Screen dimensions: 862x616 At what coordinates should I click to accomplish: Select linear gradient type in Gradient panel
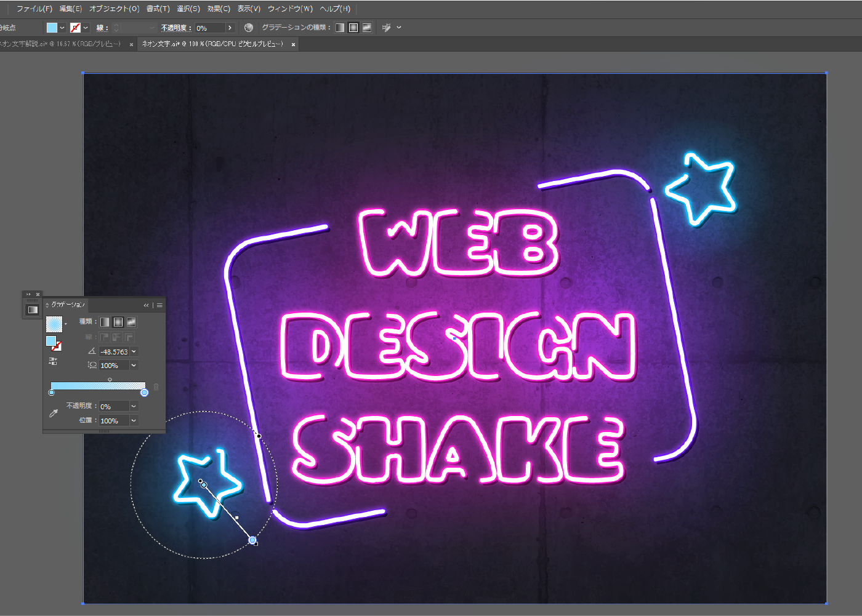pyautogui.click(x=105, y=322)
